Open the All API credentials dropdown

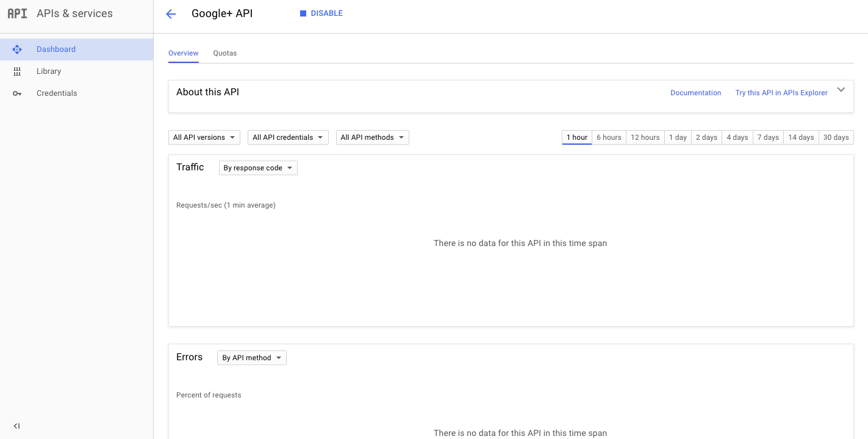pyautogui.click(x=288, y=137)
